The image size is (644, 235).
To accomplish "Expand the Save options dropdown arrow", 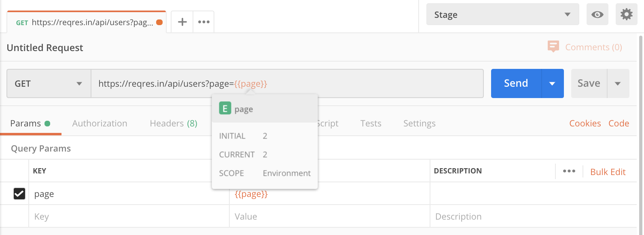I will (618, 83).
